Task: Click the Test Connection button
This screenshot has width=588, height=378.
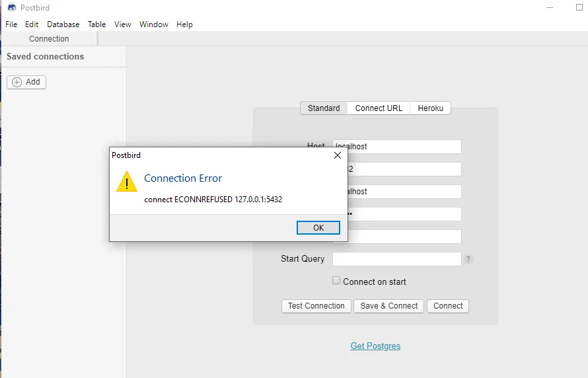Action: (x=316, y=306)
